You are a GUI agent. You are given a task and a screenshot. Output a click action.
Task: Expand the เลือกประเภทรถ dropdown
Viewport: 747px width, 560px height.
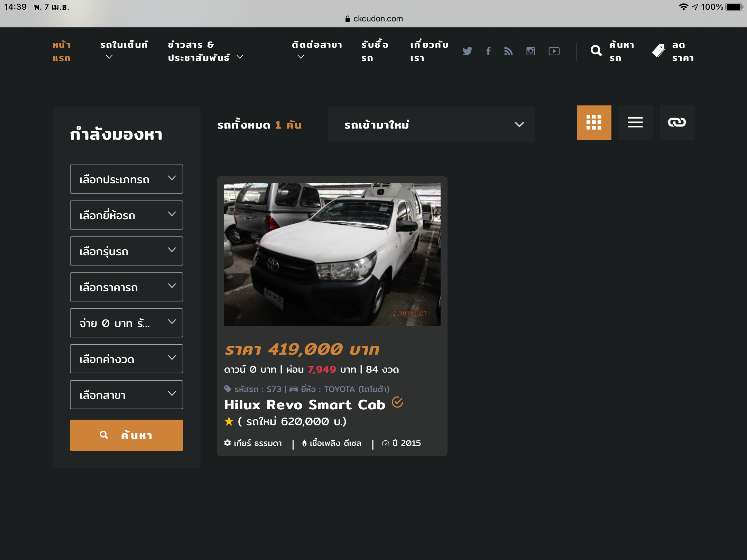pyautogui.click(x=126, y=179)
